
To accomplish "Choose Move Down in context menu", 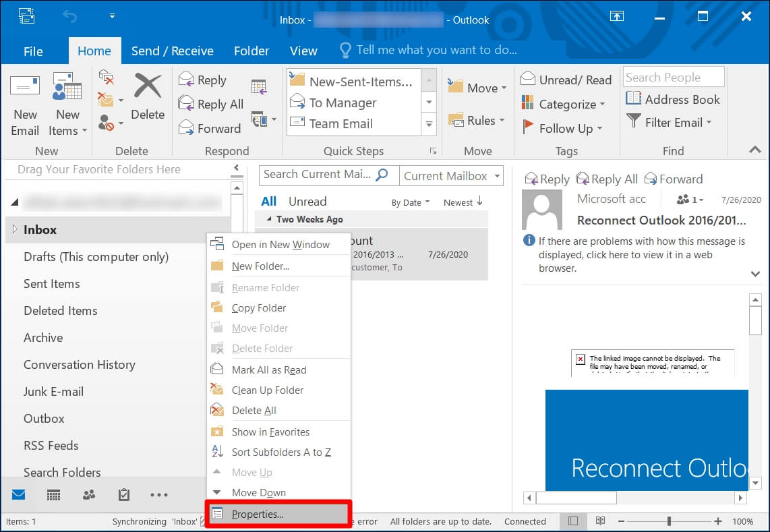I will [x=279, y=492].
